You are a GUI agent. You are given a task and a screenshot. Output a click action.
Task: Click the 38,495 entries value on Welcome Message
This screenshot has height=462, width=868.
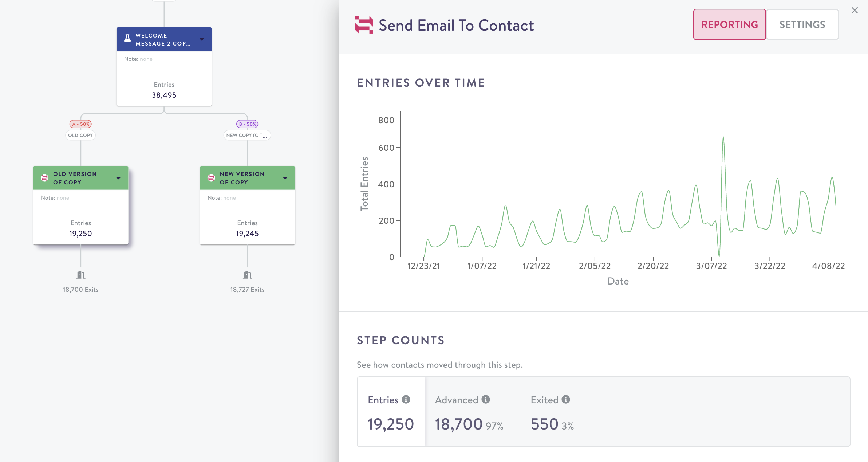pos(164,95)
